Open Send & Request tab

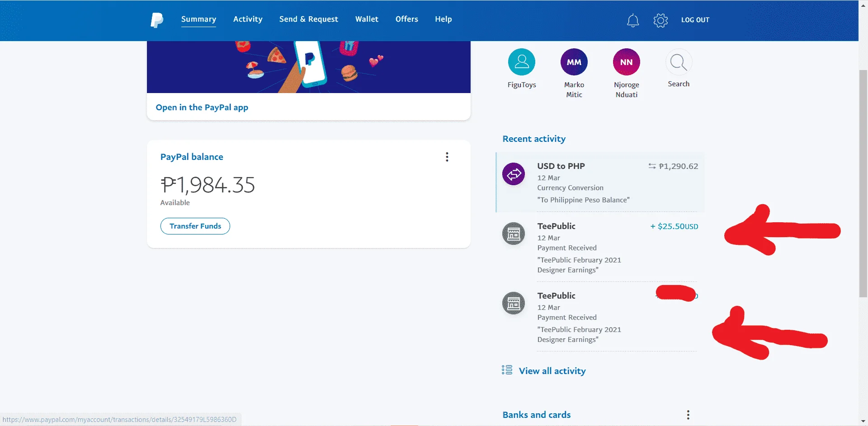click(309, 19)
